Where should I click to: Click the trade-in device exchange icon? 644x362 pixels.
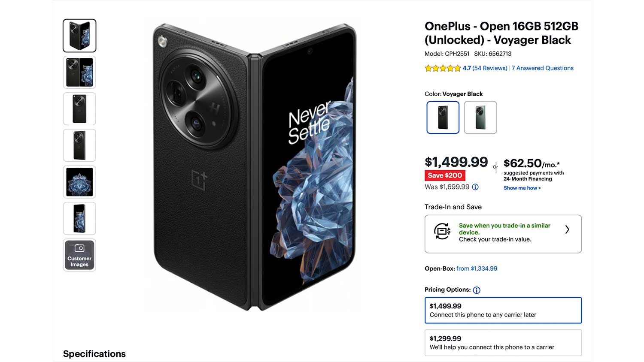pyautogui.click(x=442, y=231)
